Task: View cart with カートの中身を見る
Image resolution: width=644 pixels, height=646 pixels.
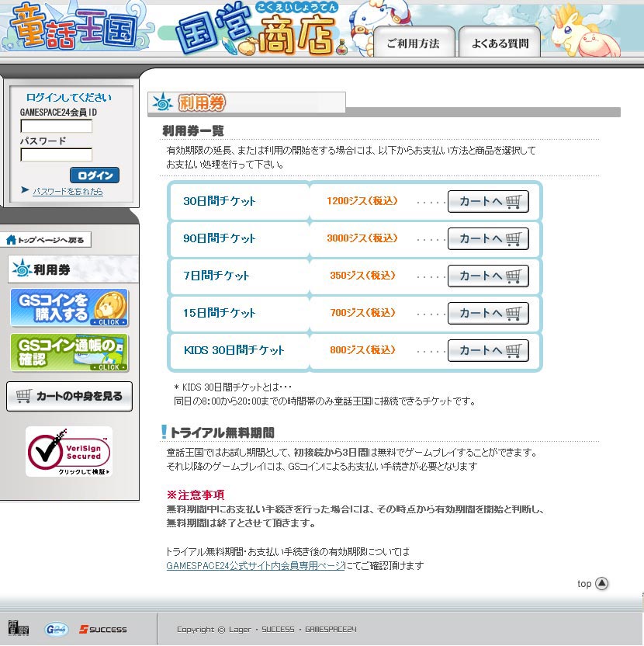Action: [69, 396]
